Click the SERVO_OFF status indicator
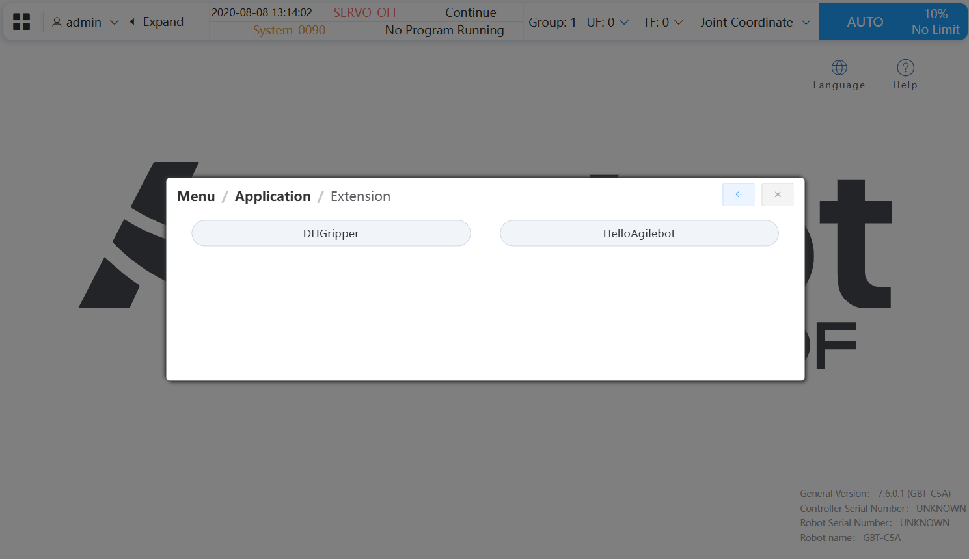 [x=366, y=12]
